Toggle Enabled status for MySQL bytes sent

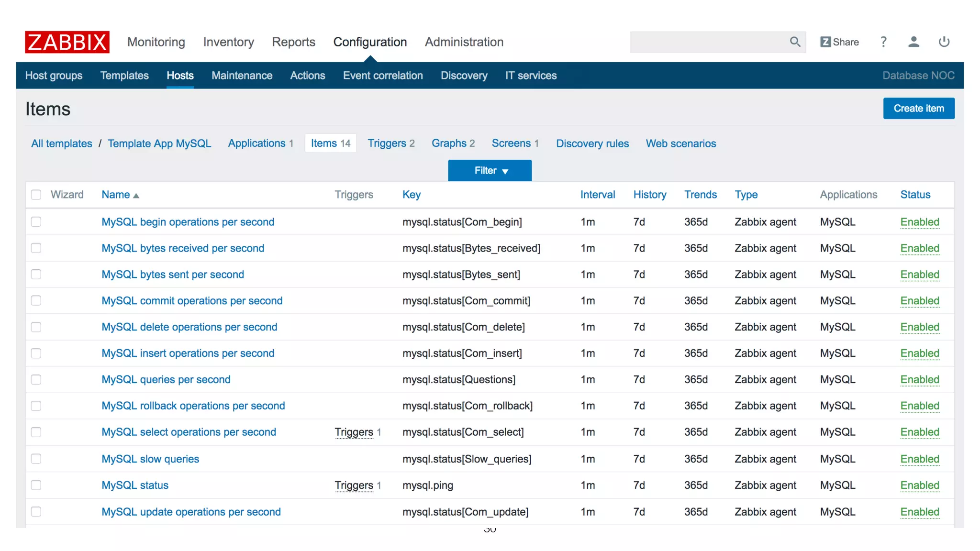[x=920, y=275]
